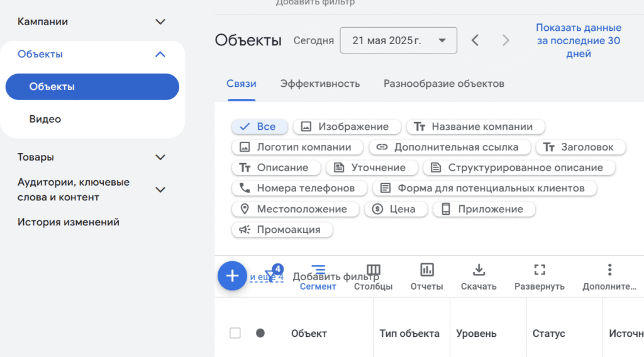Select the Название компании filter chip
This screenshot has width=644, height=357.
tap(475, 127)
